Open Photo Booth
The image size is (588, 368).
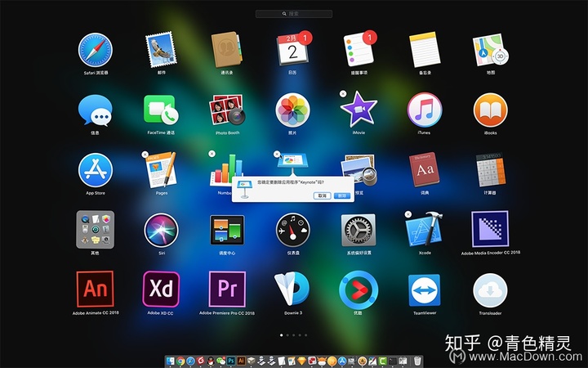coord(227,110)
